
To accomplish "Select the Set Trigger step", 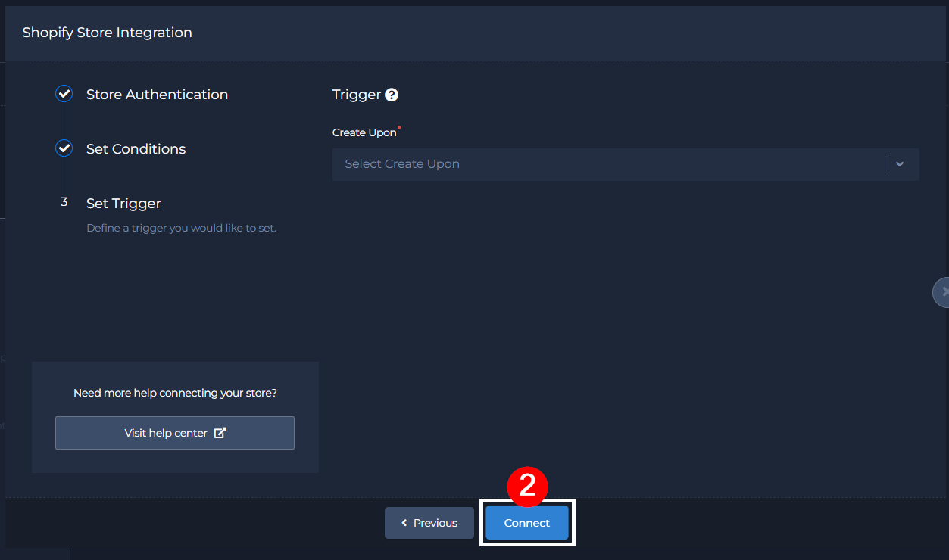I will [x=123, y=204].
